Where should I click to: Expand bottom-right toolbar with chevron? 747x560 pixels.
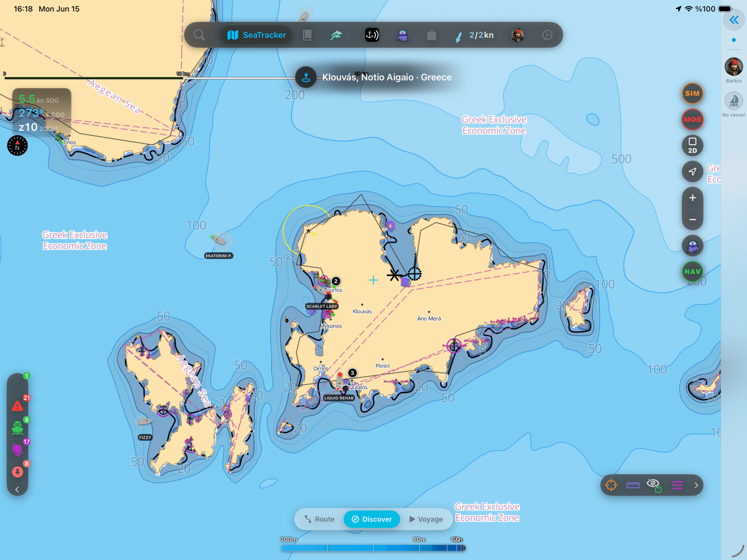[696, 485]
